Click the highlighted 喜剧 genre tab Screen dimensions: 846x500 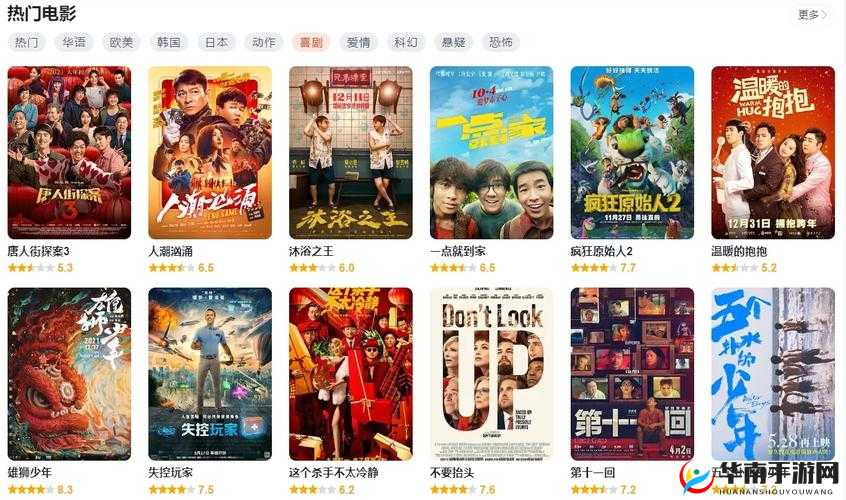(311, 42)
